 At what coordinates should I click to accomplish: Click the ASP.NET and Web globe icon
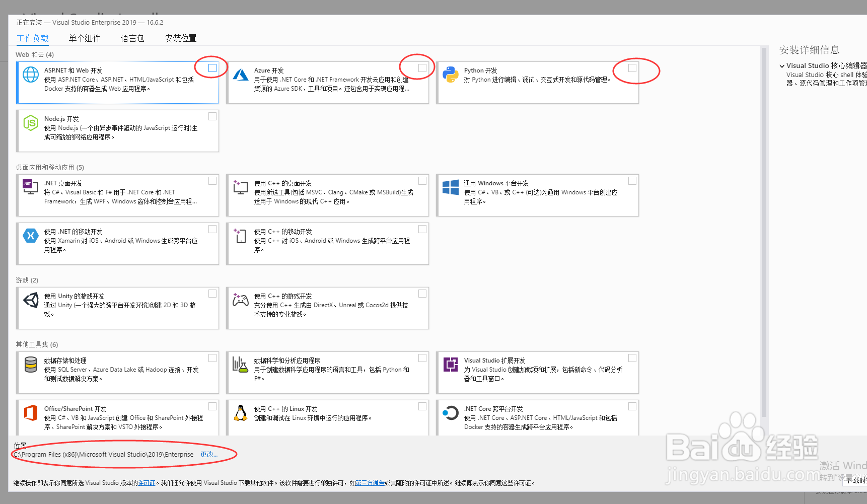point(31,75)
